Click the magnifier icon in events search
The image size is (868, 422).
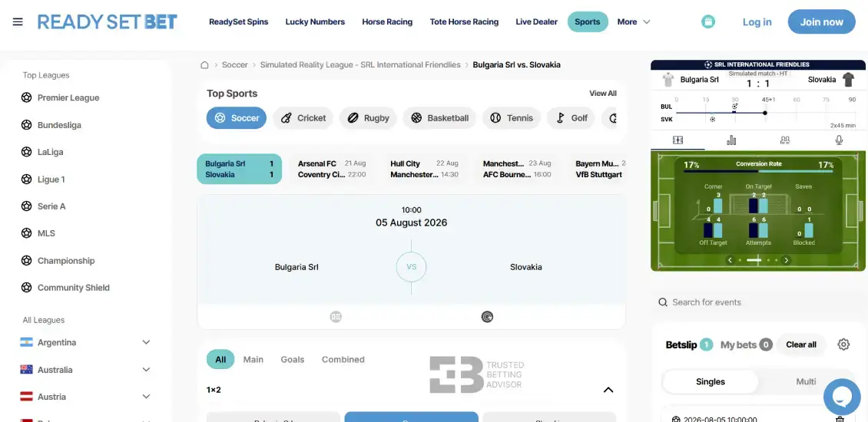tap(663, 302)
